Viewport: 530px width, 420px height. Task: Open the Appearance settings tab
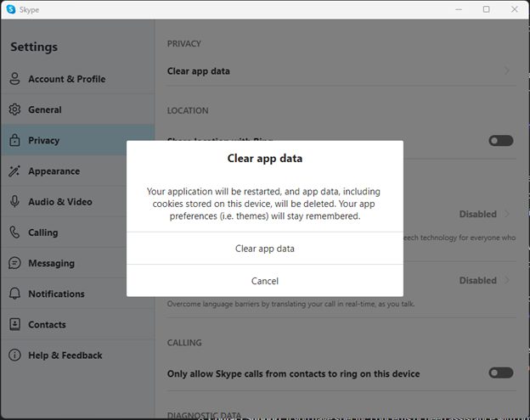(54, 171)
